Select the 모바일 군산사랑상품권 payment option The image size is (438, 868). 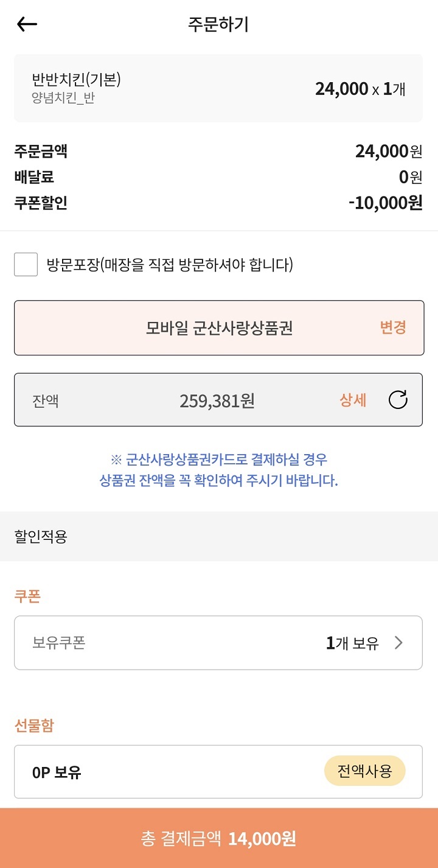[219, 327]
